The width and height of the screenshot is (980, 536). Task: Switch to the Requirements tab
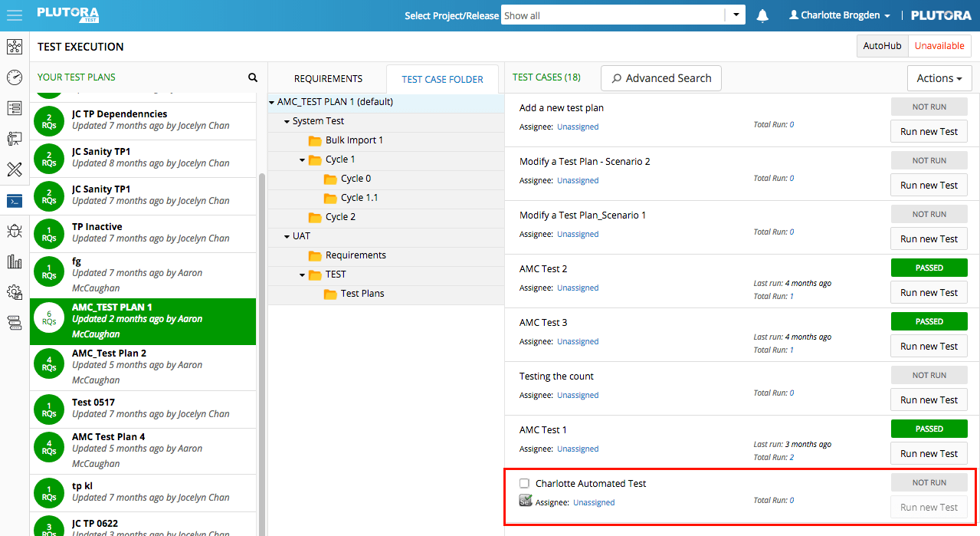328,77
